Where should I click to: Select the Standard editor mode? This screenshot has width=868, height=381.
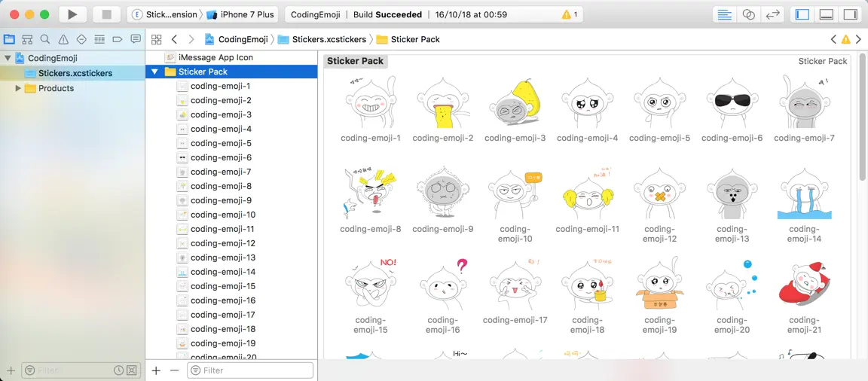pyautogui.click(x=724, y=15)
